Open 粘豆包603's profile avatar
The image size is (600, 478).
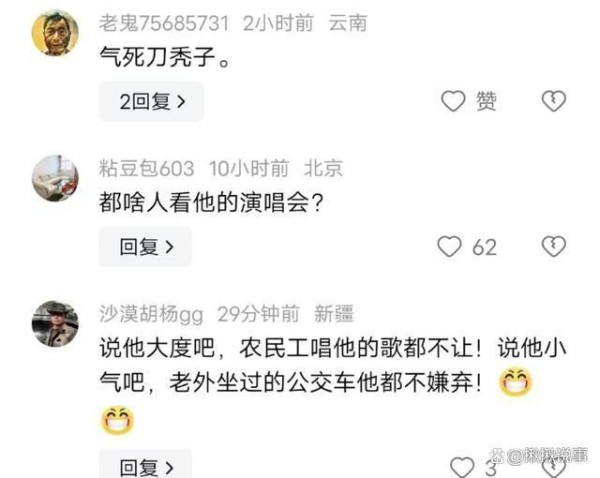(x=55, y=178)
